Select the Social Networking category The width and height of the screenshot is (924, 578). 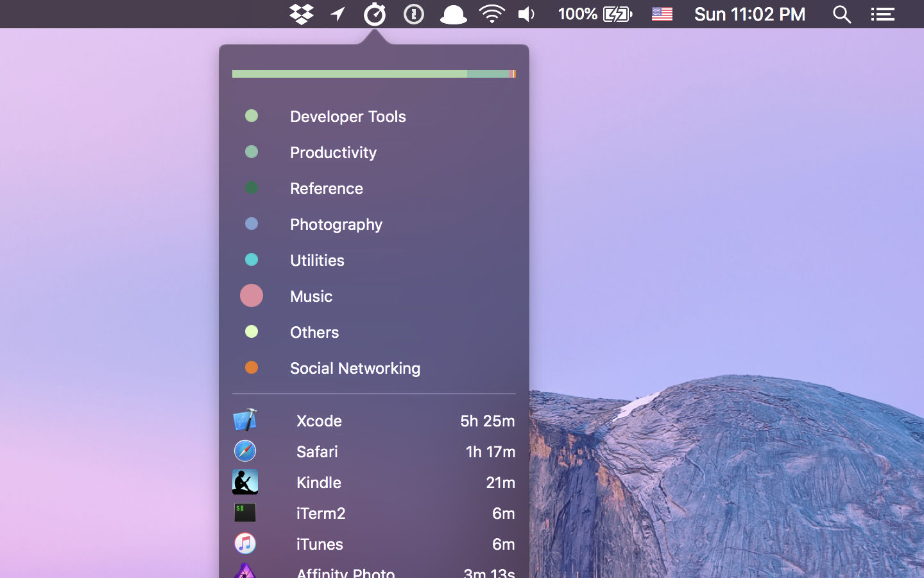coord(355,368)
